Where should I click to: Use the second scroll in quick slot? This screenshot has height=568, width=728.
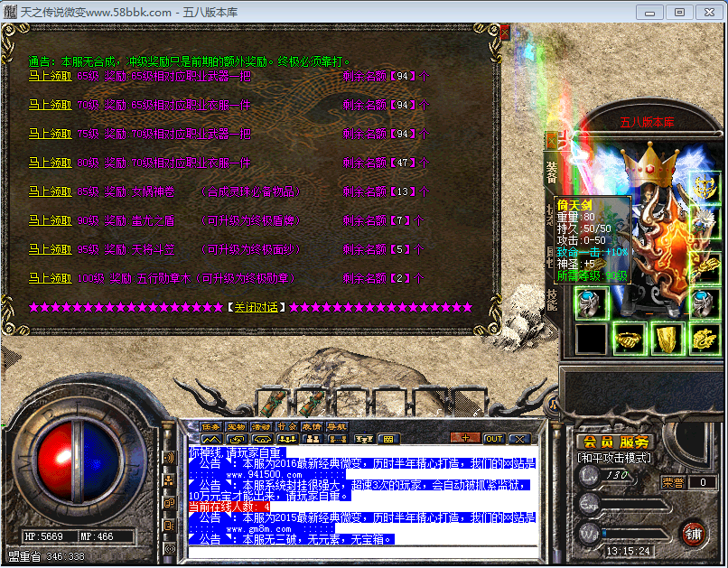[312, 403]
